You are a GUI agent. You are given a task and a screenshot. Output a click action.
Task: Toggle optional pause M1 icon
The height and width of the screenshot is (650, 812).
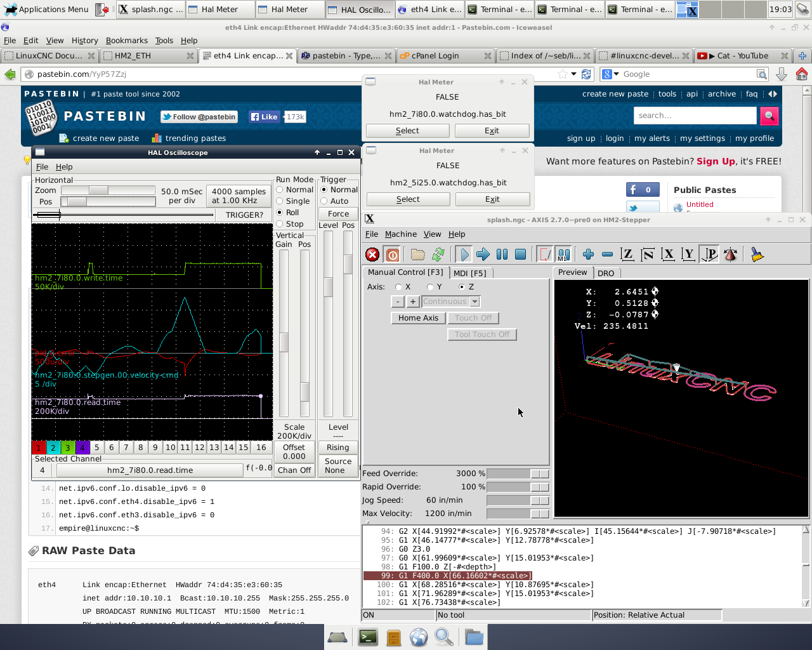tap(563, 255)
